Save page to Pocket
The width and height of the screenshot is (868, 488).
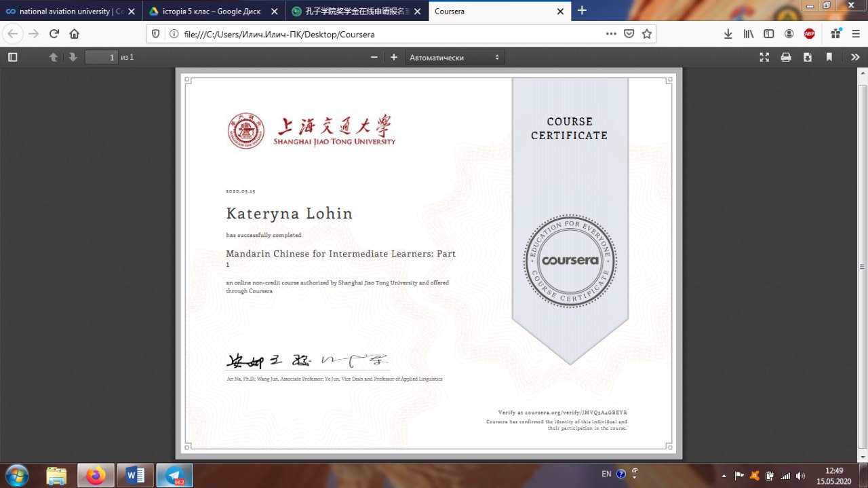pos(629,34)
